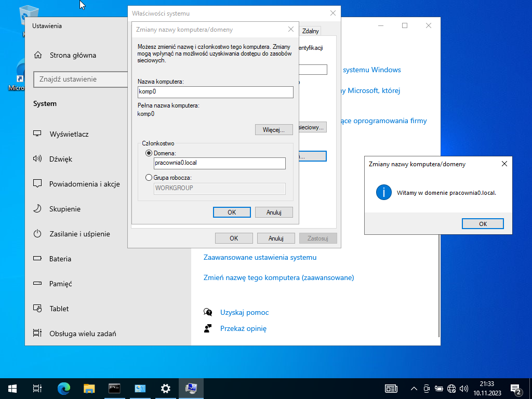Click the Przekaż opinię link

[x=243, y=328]
